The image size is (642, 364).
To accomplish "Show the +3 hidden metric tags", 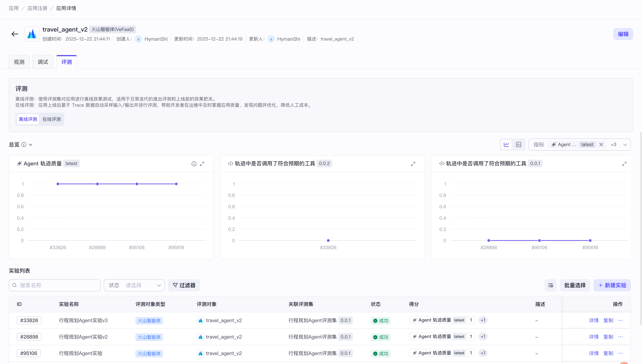I will (613, 145).
